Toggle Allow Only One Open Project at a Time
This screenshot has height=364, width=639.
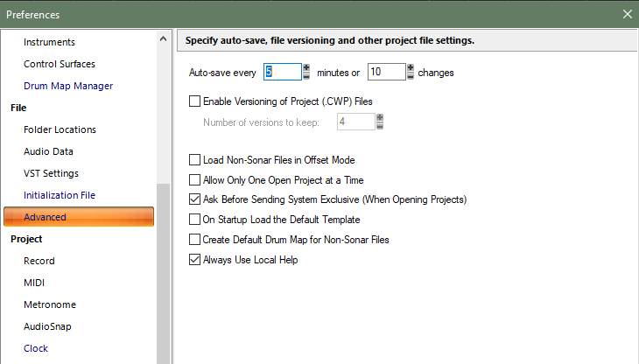pyautogui.click(x=195, y=179)
